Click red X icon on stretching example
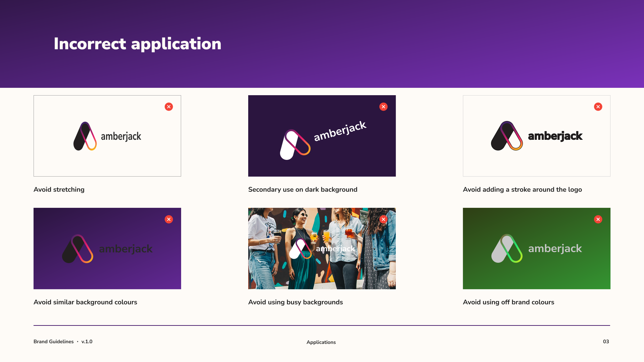Viewport: 644px width, 362px height. tap(169, 107)
